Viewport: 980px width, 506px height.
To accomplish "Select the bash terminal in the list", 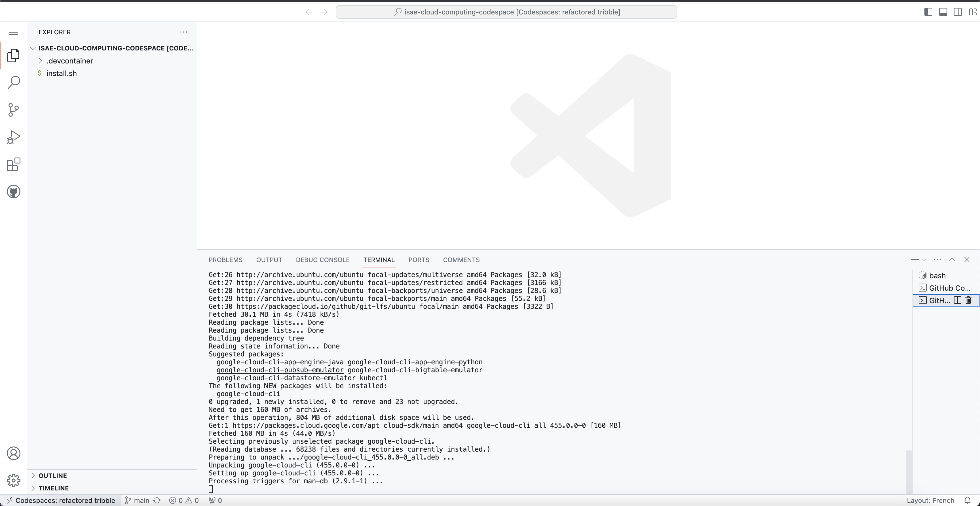I will click(x=937, y=275).
